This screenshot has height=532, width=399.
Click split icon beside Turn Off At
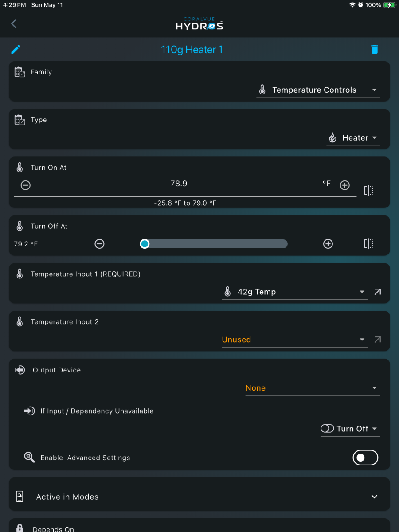[368, 244]
